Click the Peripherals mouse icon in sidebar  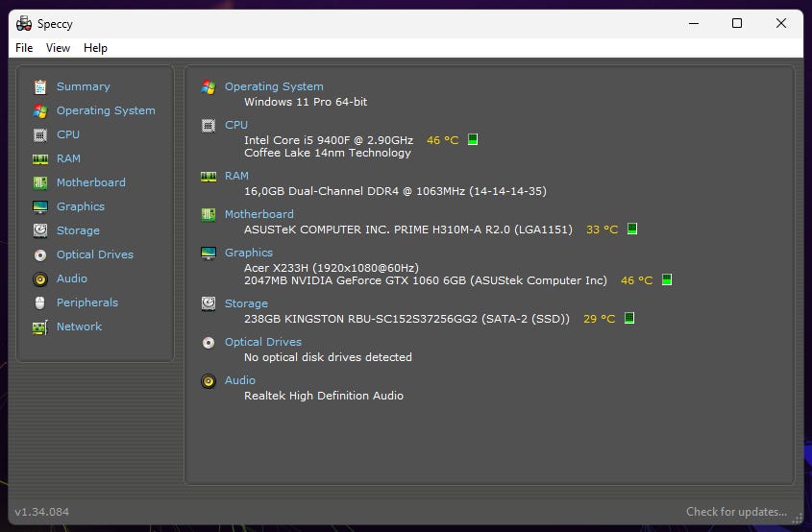39,302
